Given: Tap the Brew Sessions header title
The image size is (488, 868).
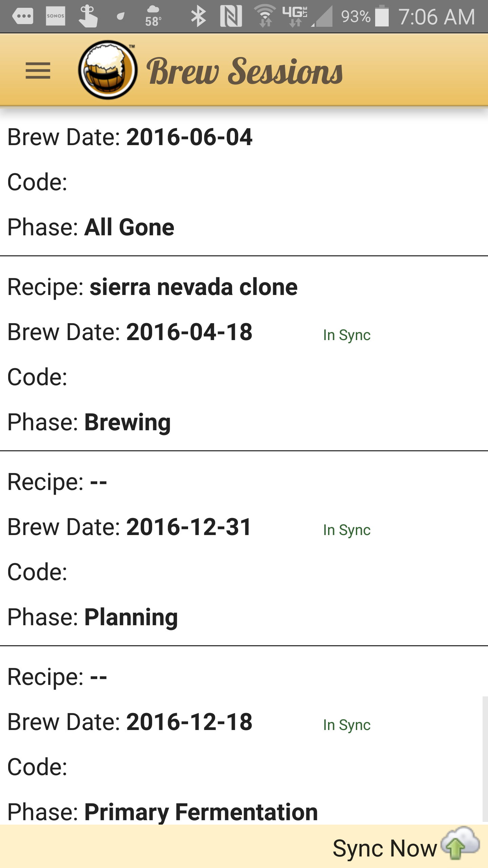Looking at the screenshot, I should pos(245,71).
